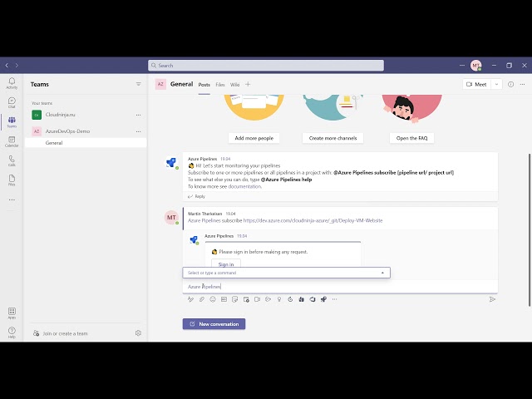Viewport: 532px width, 399px height.
Task: Select the Teams icon in the sidebar
Action: (12, 122)
